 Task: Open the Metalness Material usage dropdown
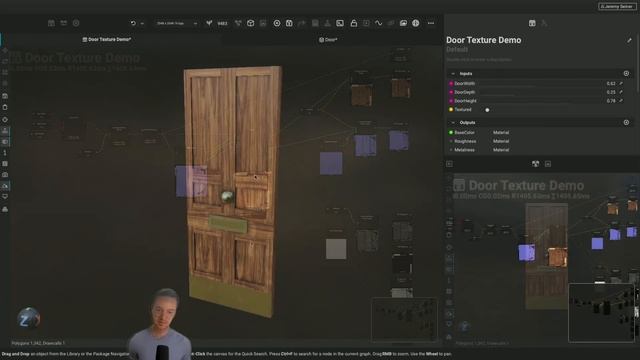501,150
